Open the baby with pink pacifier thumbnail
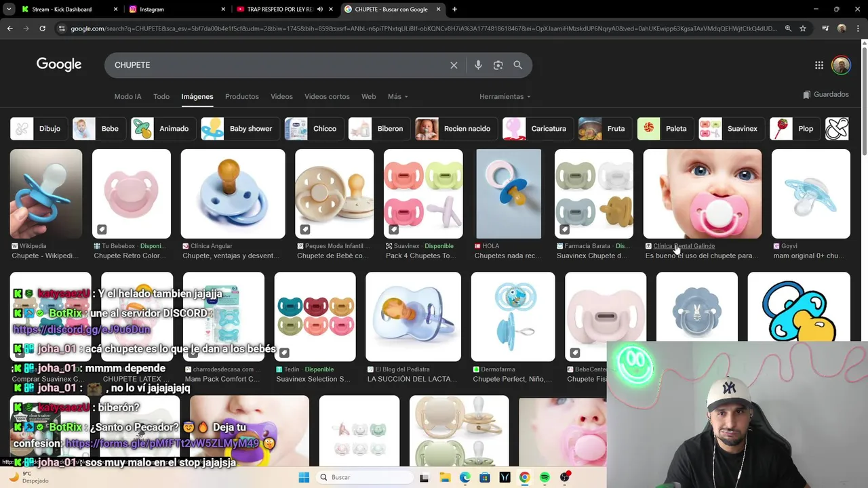The width and height of the screenshot is (868, 488). point(702,194)
